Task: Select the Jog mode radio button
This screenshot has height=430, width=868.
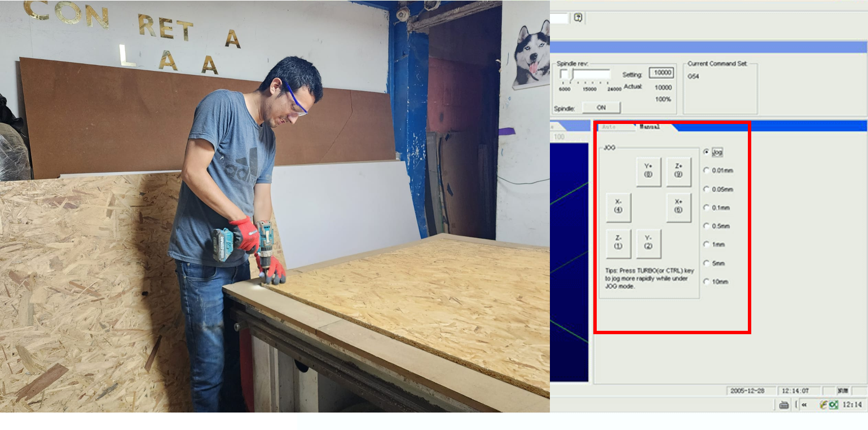Action: coord(706,152)
